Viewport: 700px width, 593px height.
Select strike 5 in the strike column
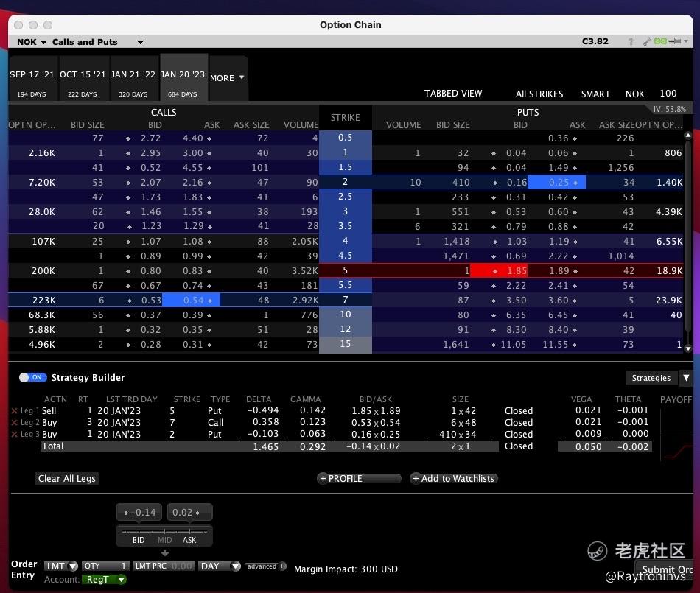[x=345, y=270]
